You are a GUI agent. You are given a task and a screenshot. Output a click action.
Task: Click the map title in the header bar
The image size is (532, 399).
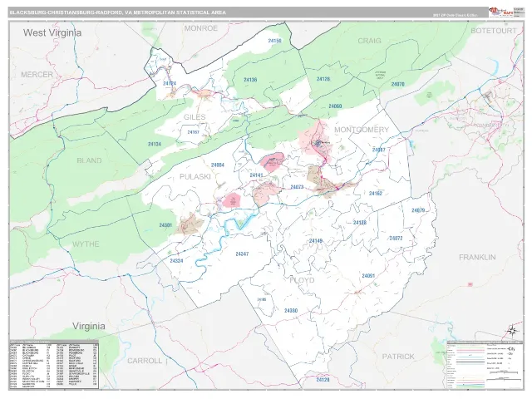(117, 12)
